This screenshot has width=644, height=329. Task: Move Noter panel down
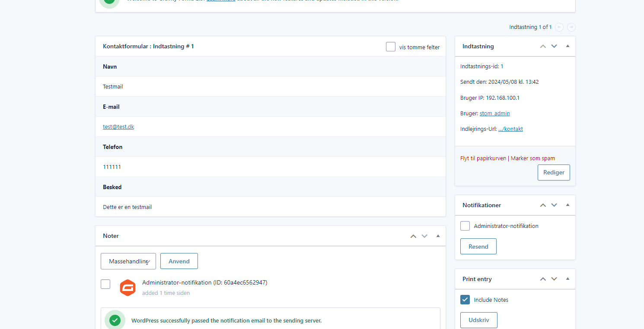coord(424,236)
